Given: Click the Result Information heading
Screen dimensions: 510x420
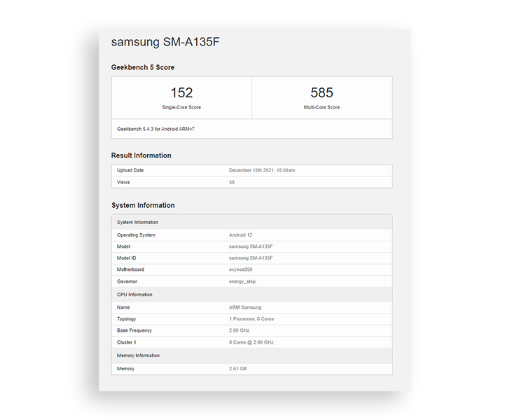Looking at the screenshot, I should tap(142, 155).
